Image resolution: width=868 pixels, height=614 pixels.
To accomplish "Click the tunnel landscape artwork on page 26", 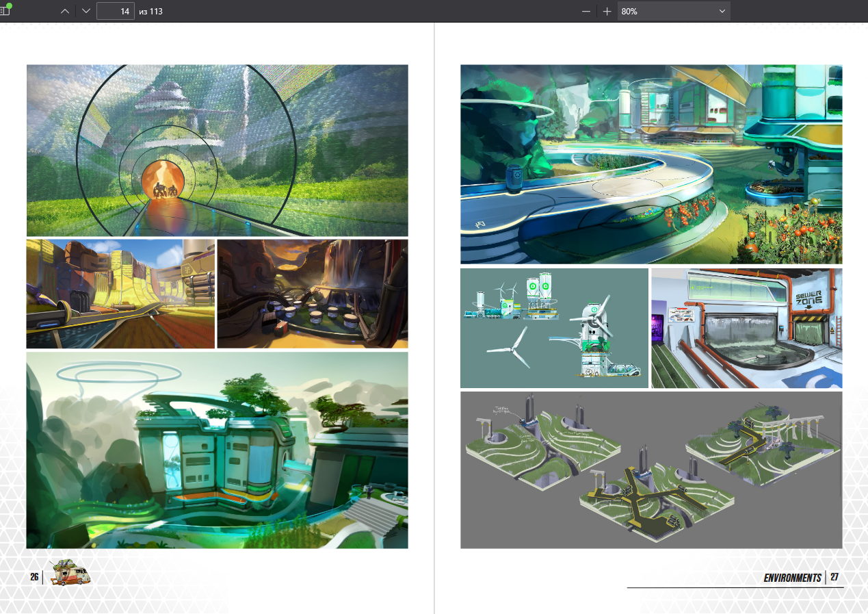I will pos(217,151).
